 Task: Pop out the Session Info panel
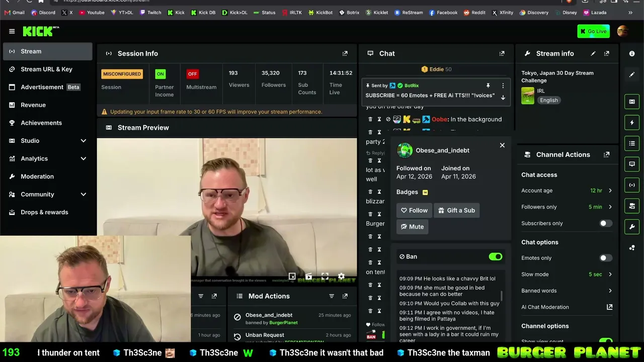click(345, 53)
